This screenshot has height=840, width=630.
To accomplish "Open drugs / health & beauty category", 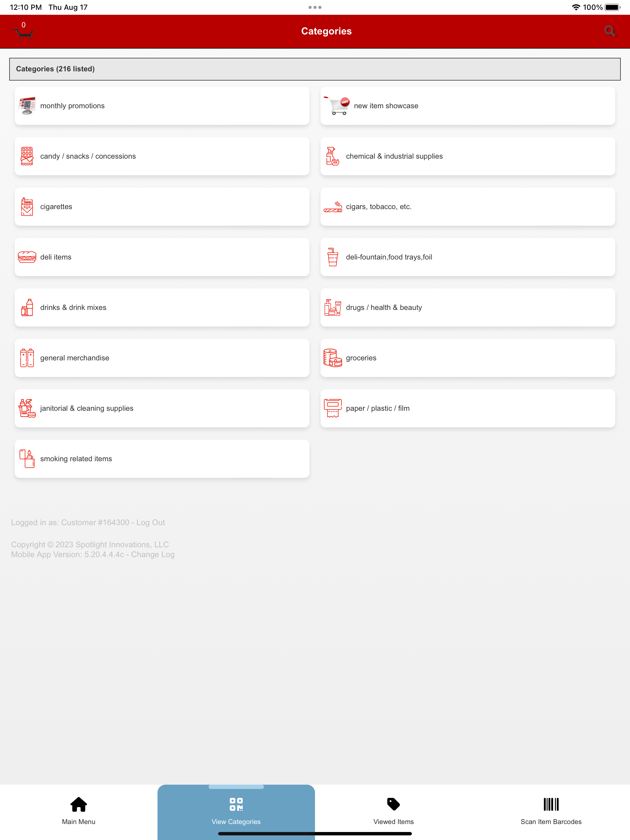I will (x=468, y=307).
